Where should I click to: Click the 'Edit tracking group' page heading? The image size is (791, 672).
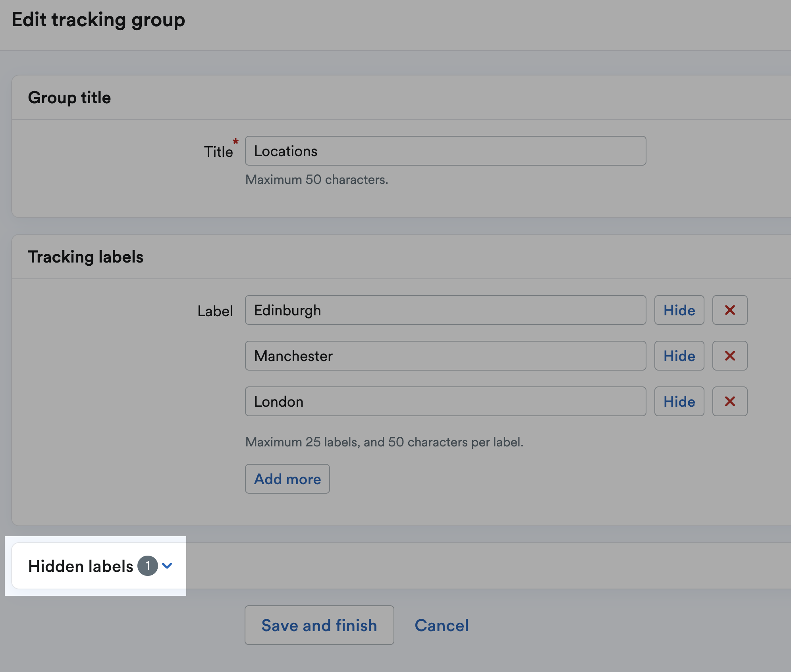98,20
